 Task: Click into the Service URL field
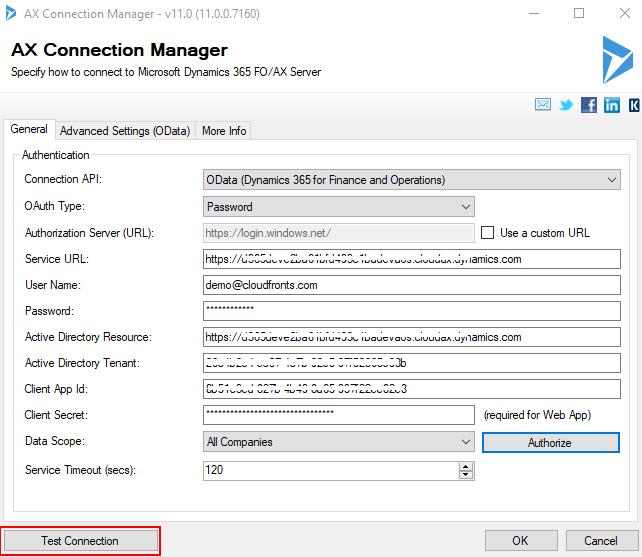pos(411,259)
